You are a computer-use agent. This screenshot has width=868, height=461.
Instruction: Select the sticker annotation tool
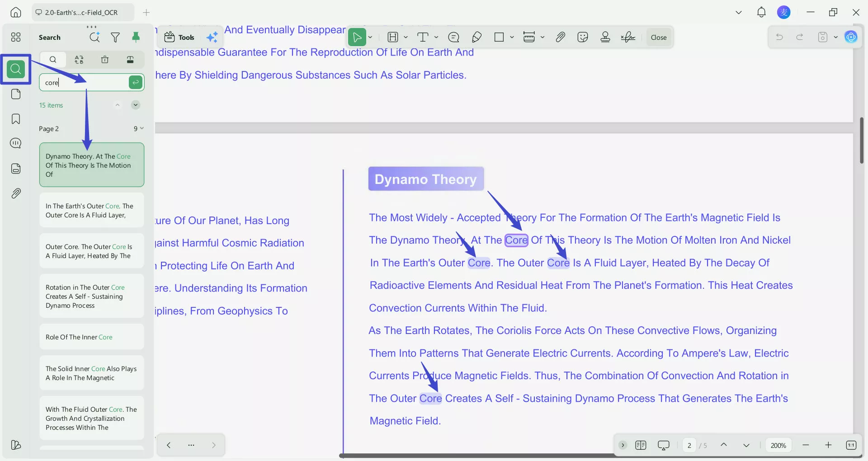583,37
